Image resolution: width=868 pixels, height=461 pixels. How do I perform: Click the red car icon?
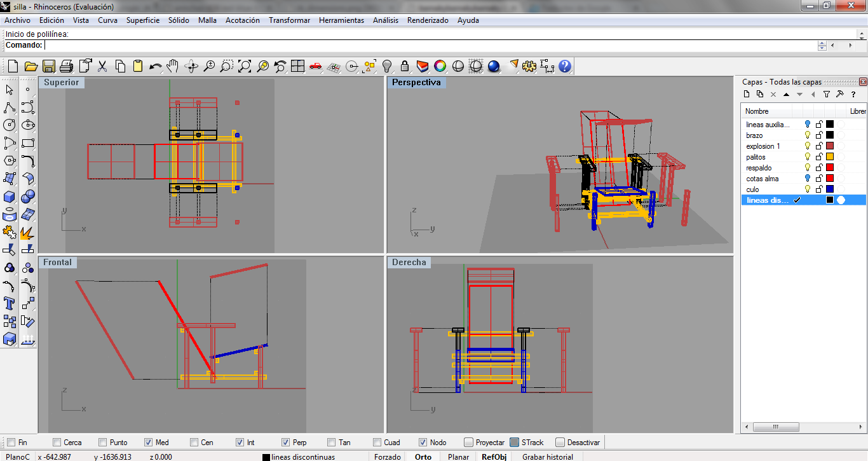point(316,66)
